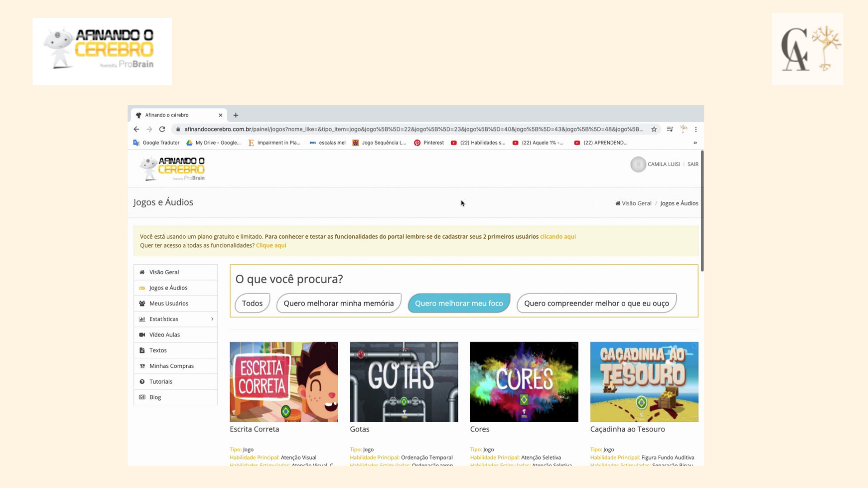
Task: Click the SAIR logout link
Action: tap(693, 164)
